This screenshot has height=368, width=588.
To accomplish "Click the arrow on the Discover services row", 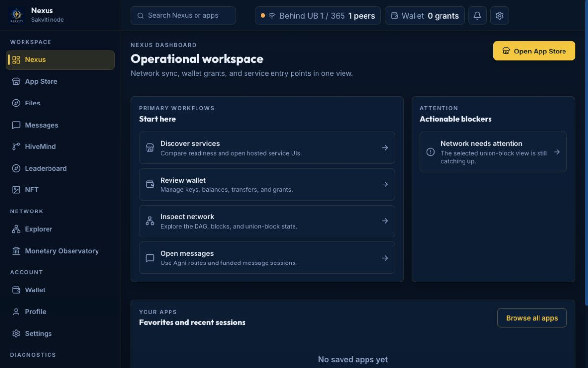I will 385,148.
